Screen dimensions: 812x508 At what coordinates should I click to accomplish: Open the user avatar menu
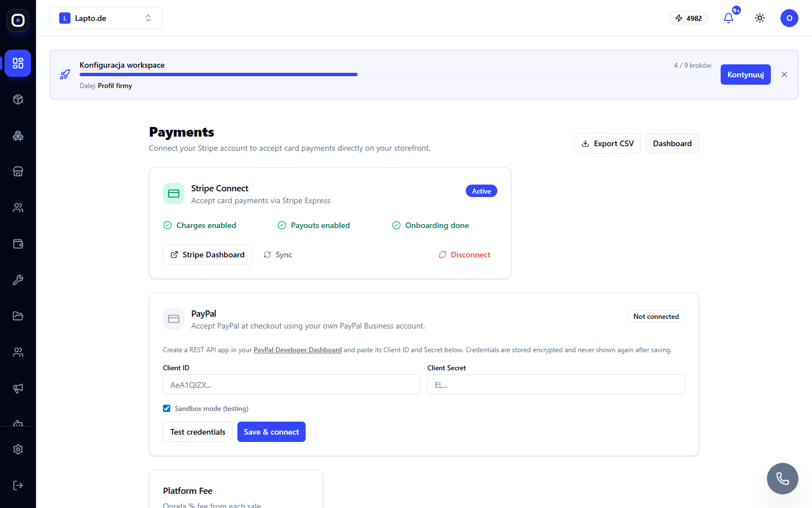(x=789, y=18)
